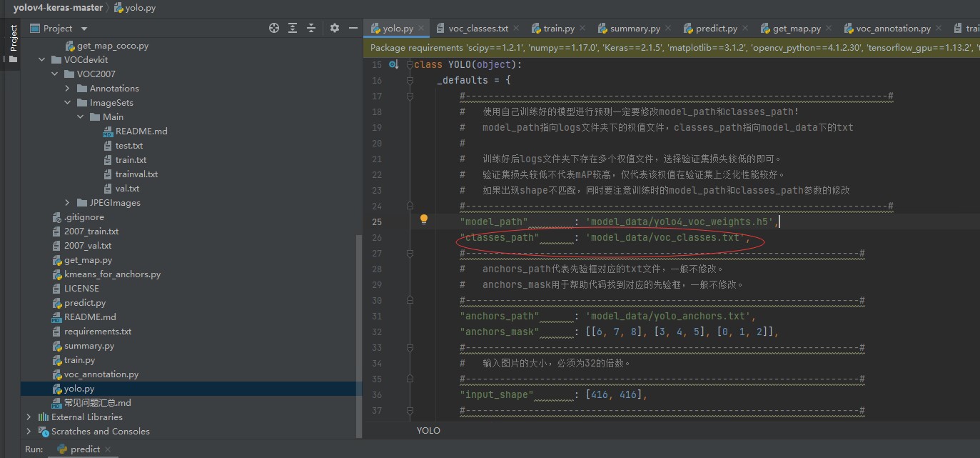Image resolution: width=980 pixels, height=458 pixels.
Task: Fold the comment block starting at line 17
Action: [x=410, y=96]
